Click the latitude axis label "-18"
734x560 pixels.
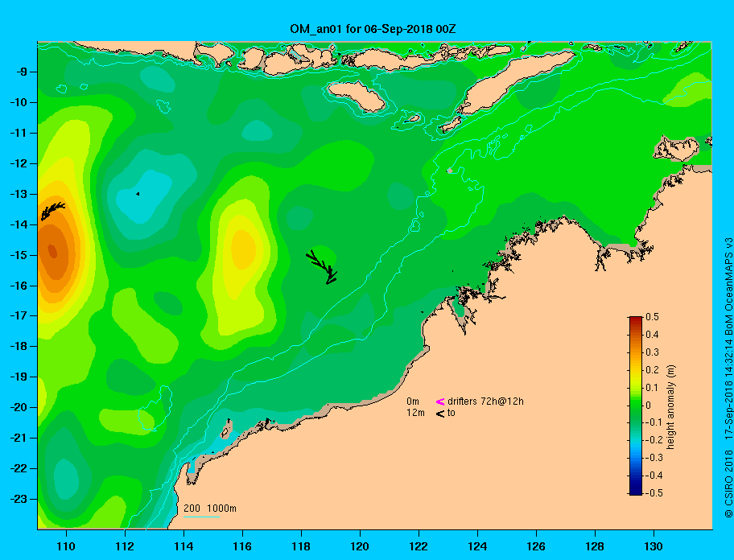coord(19,346)
